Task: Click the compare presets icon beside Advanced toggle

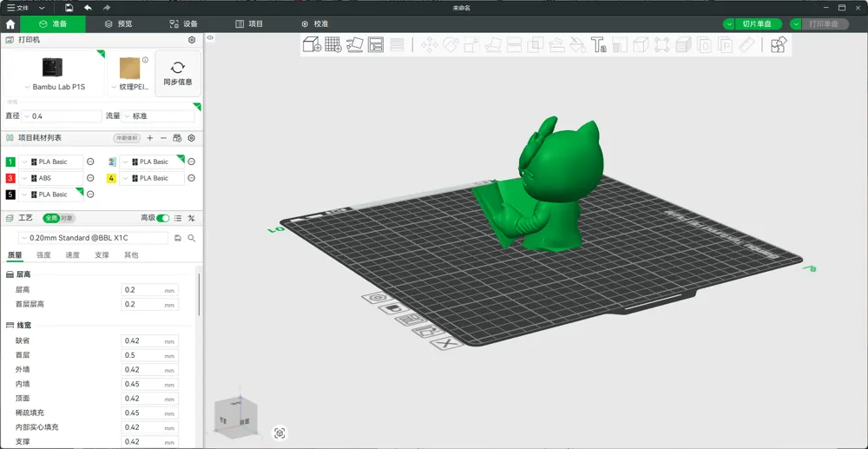Action: tap(192, 218)
